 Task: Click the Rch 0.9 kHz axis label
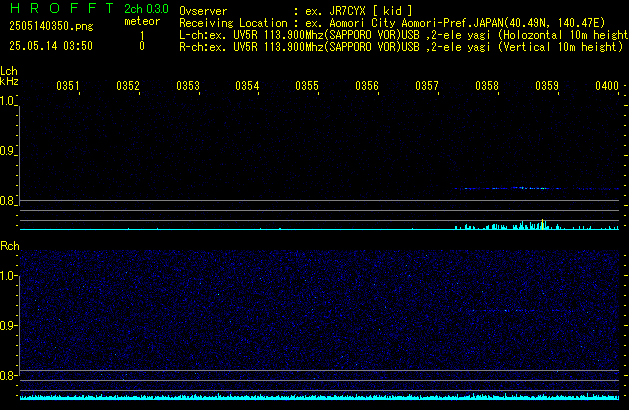pos(7,325)
